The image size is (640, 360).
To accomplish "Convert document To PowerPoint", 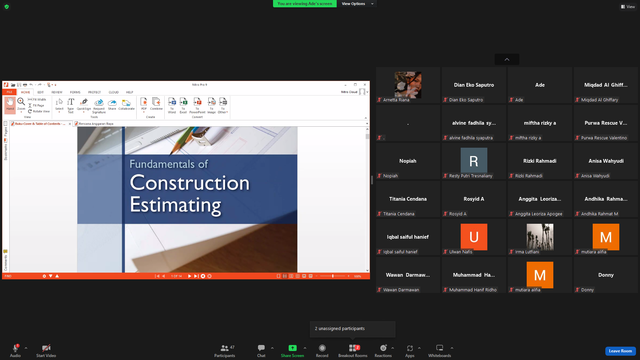I will [197, 105].
